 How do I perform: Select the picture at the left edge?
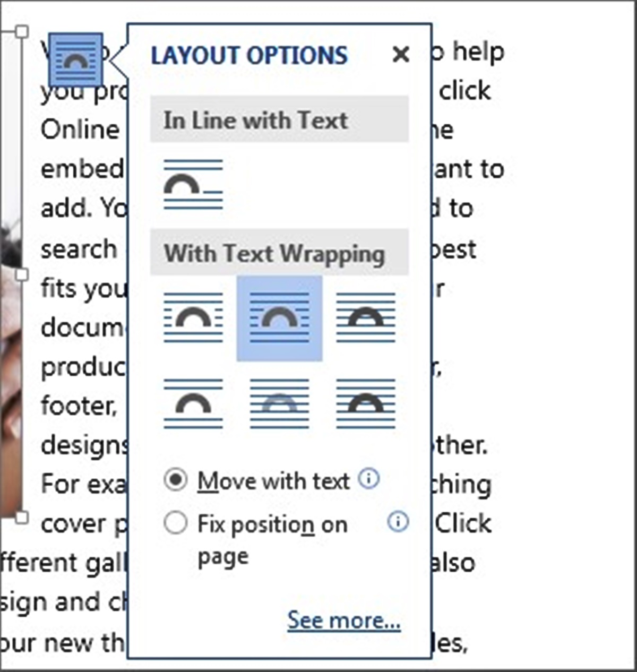tap(10, 372)
